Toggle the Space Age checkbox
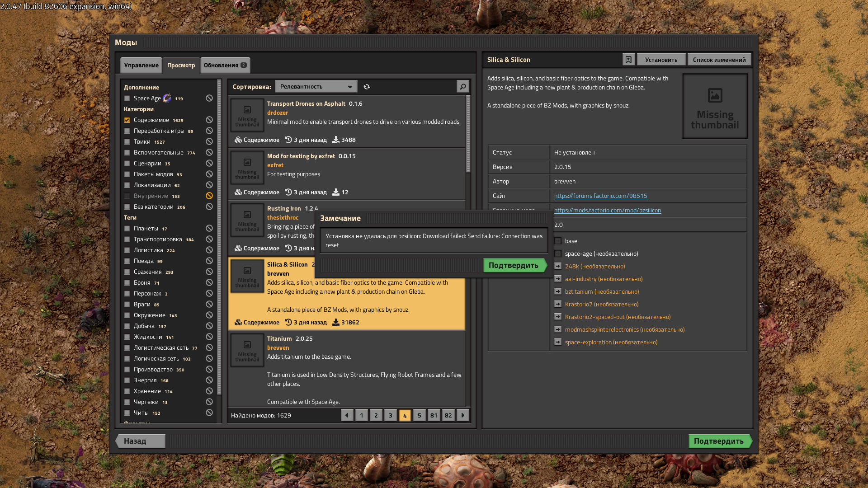868x488 pixels. click(x=127, y=98)
